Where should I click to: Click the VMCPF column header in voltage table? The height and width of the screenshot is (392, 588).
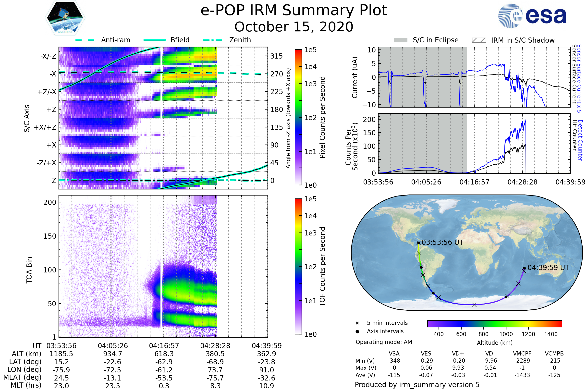click(522, 354)
